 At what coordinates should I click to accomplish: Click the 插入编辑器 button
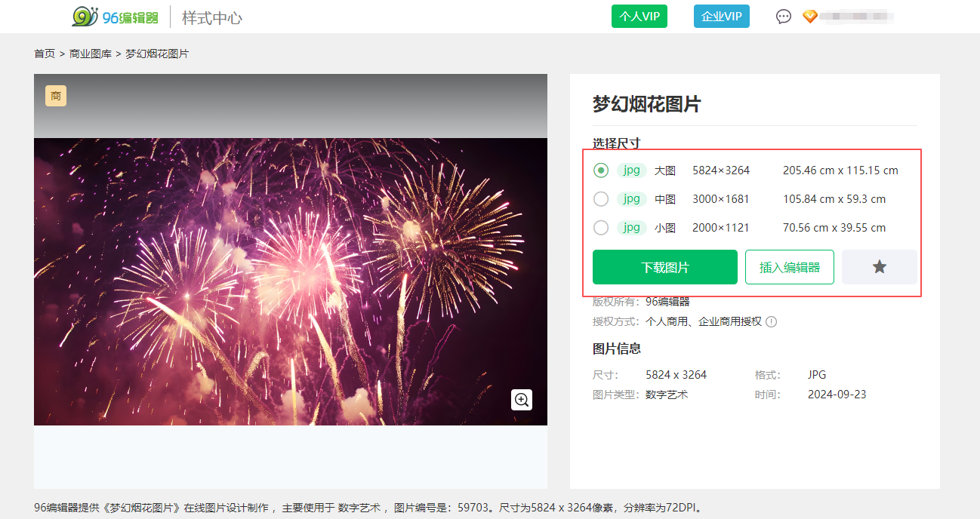789,267
